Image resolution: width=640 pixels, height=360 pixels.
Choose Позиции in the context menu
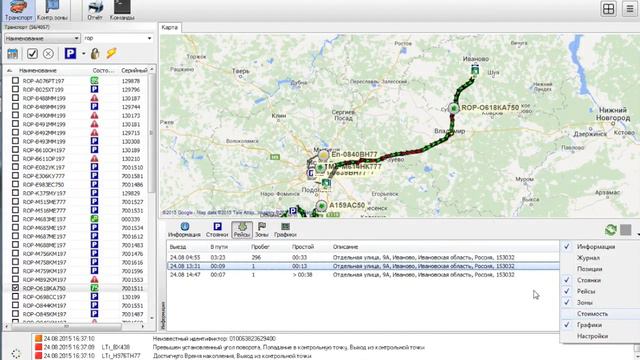[589, 269]
